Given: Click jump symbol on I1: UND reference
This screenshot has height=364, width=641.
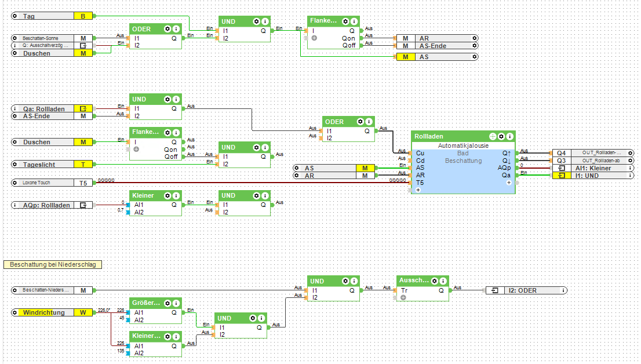Looking at the screenshot, I should point(562,176).
